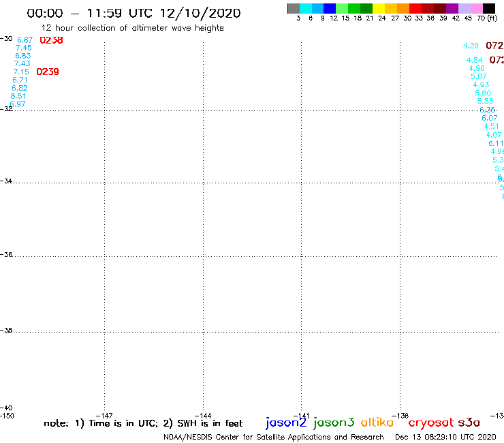Pick the orange legend color swatch
The height and width of the screenshot is (443, 504).
[403, 8]
